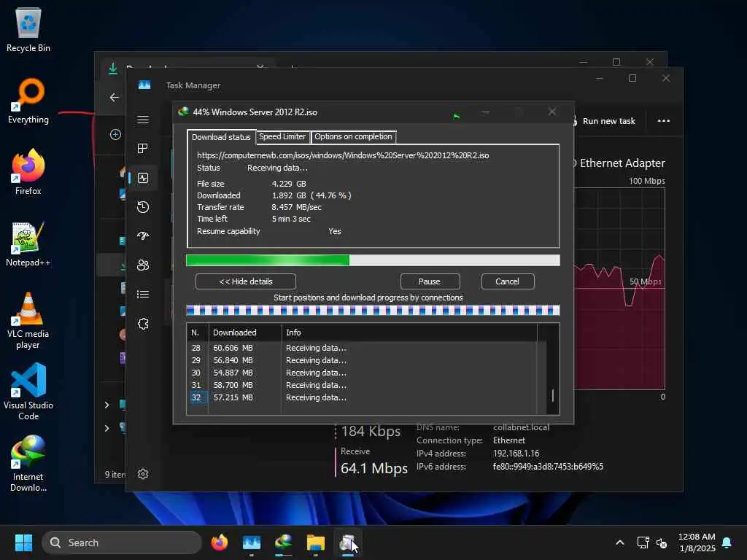The height and width of the screenshot is (560, 747).
Task: Click the New plus button in Explorer
Action: coord(115,135)
